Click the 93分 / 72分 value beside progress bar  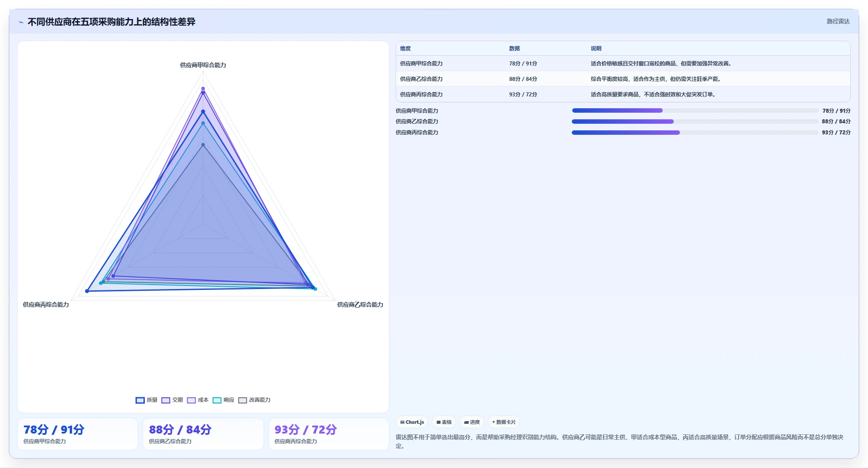(x=836, y=133)
